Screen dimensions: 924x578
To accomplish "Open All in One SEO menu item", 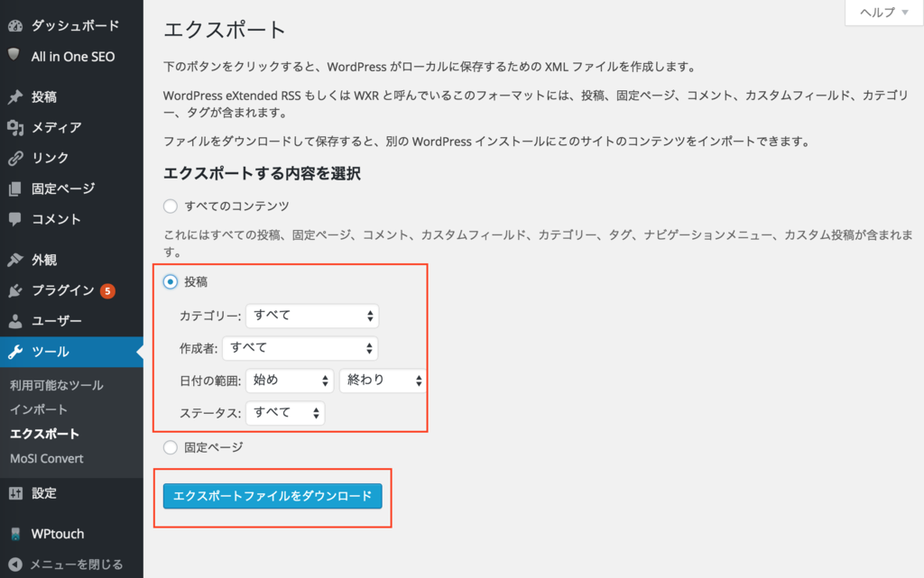I will (x=71, y=57).
